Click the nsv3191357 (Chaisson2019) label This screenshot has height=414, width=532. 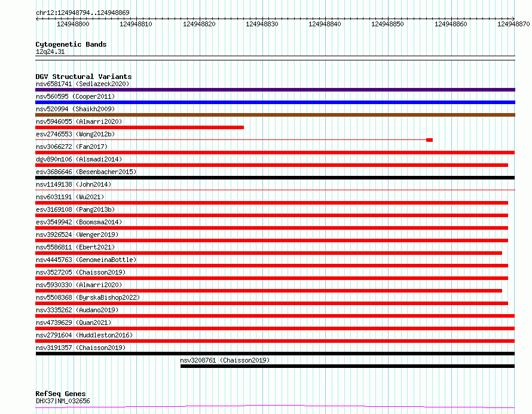point(81,348)
